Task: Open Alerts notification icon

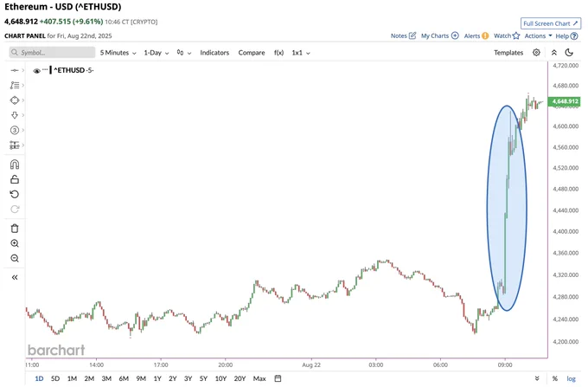Action: 485,35
